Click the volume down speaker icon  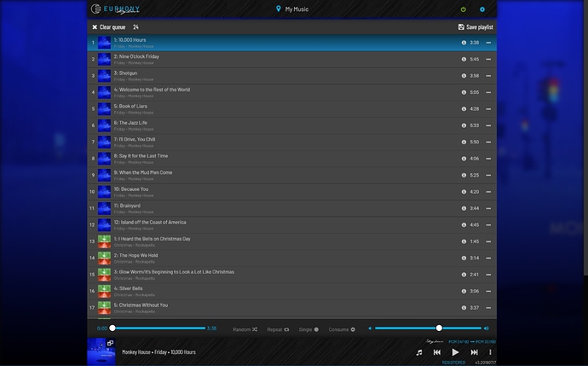[x=370, y=328]
